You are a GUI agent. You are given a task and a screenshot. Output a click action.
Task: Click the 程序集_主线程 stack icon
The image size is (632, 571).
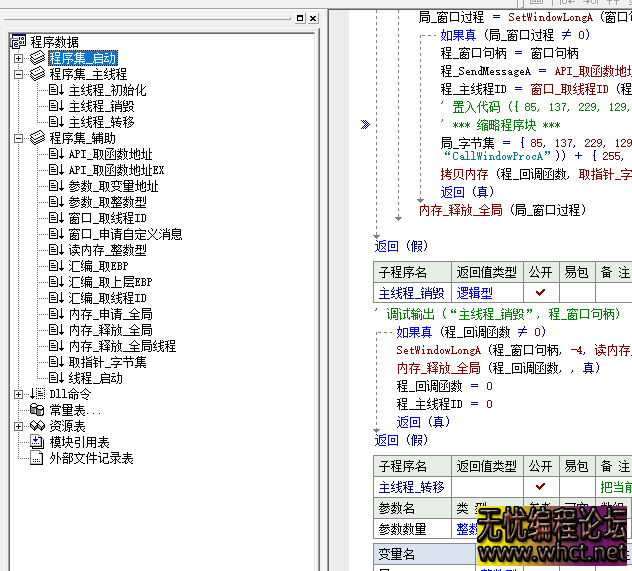(x=37, y=74)
